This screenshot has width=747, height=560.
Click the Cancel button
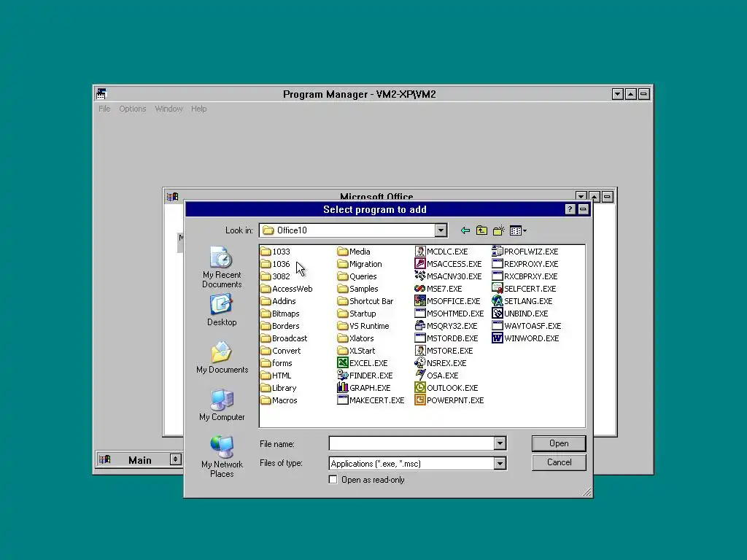pyautogui.click(x=559, y=462)
